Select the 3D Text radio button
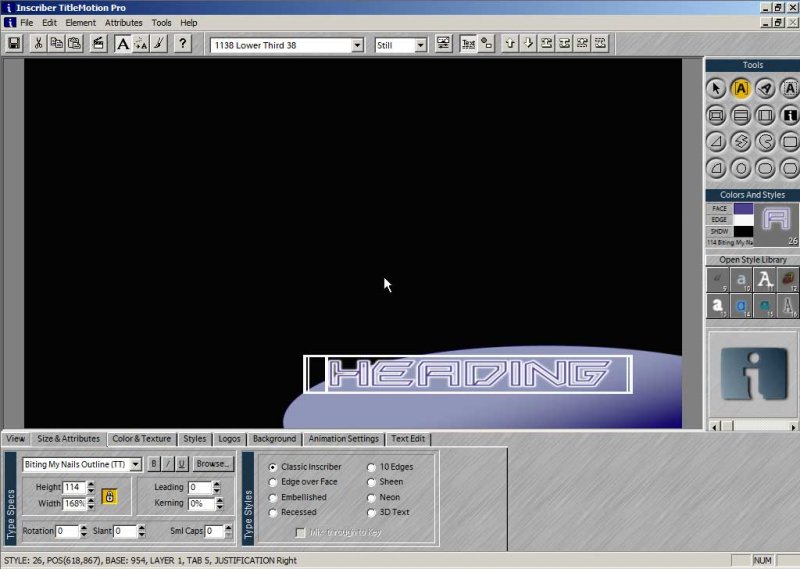Viewport: 800px width, 569px height. click(372, 512)
